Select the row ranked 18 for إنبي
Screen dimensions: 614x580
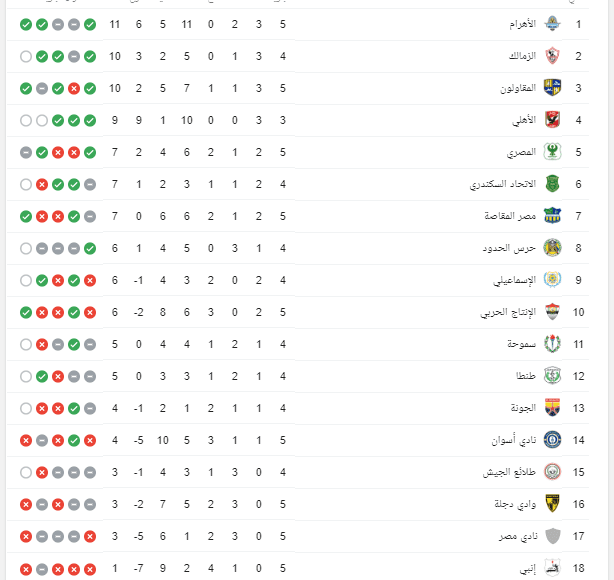coord(298,568)
